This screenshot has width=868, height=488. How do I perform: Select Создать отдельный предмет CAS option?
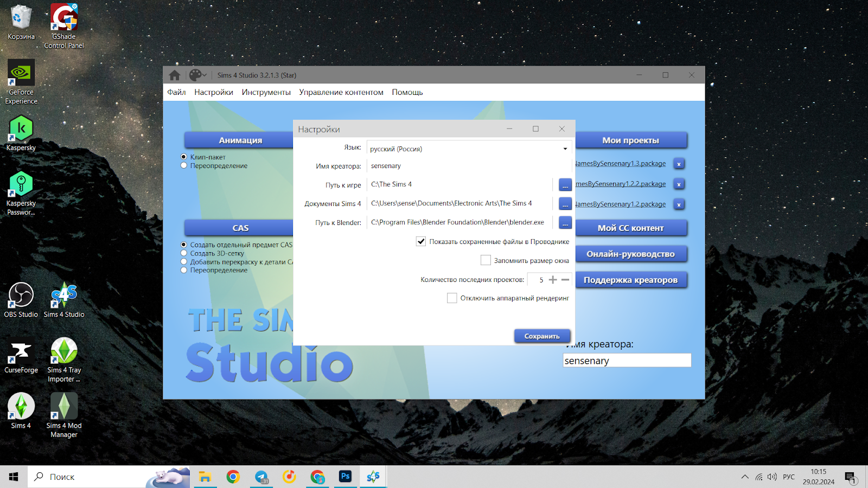coord(184,245)
